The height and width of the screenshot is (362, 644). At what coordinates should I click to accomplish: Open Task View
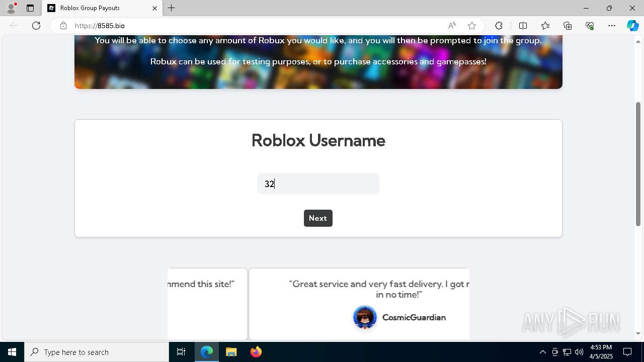181,352
